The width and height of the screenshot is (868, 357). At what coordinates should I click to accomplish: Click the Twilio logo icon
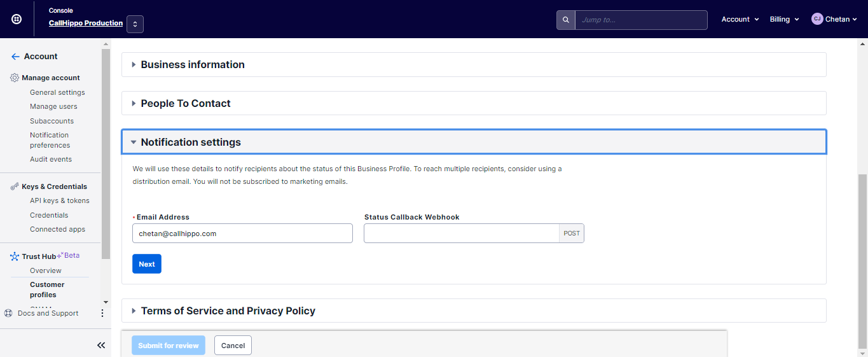point(17,19)
